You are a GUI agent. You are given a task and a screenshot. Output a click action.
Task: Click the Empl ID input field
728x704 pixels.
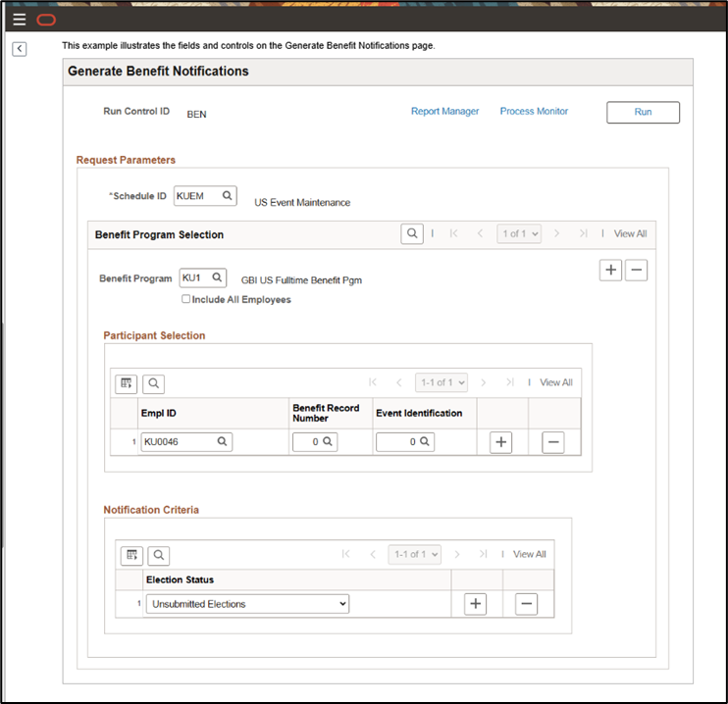[x=178, y=443]
